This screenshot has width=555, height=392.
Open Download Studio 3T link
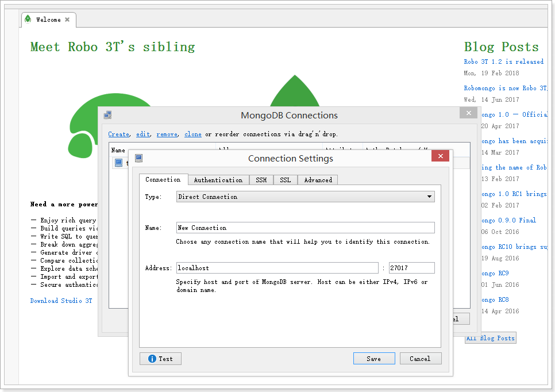[x=61, y=301]
